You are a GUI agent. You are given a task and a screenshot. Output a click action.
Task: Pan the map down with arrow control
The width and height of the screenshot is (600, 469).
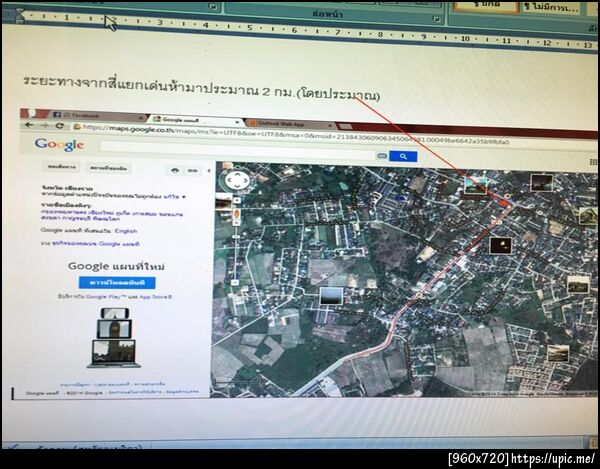coord(237,186)
